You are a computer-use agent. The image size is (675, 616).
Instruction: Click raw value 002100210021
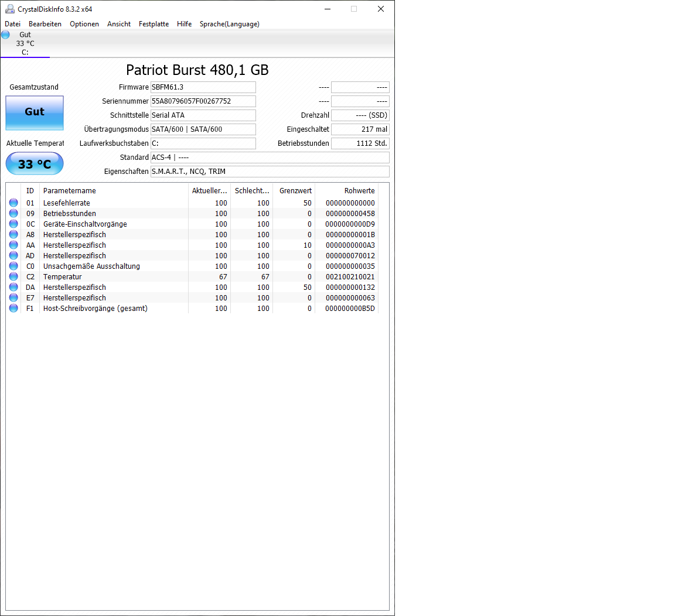pyautogui.click(x=350, y=277)
